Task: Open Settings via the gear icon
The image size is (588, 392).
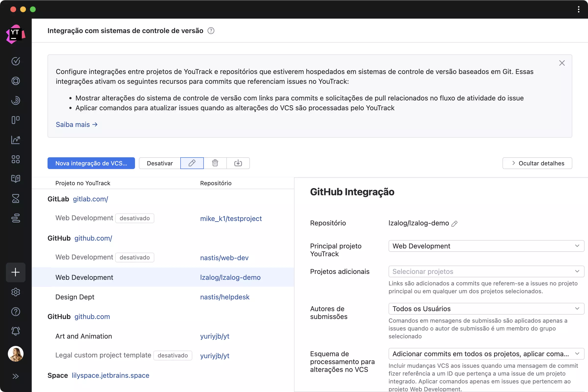Action: tap(15, 292)
